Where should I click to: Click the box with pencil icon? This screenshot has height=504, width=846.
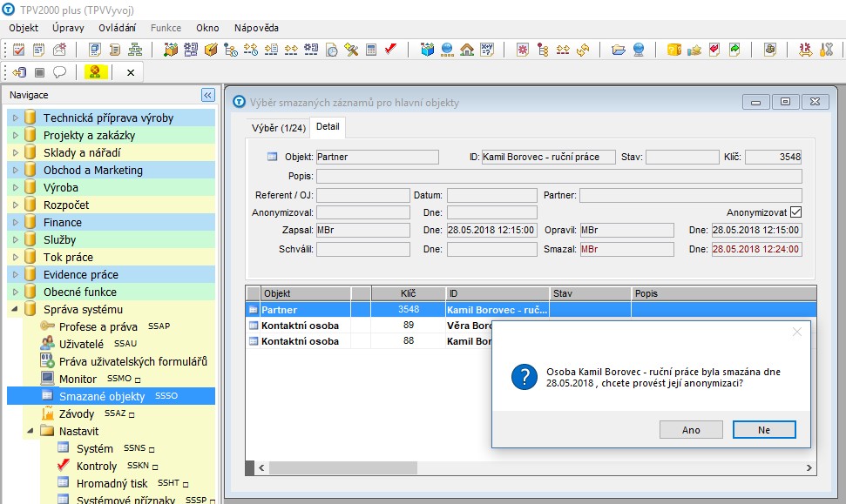point(211,50)
